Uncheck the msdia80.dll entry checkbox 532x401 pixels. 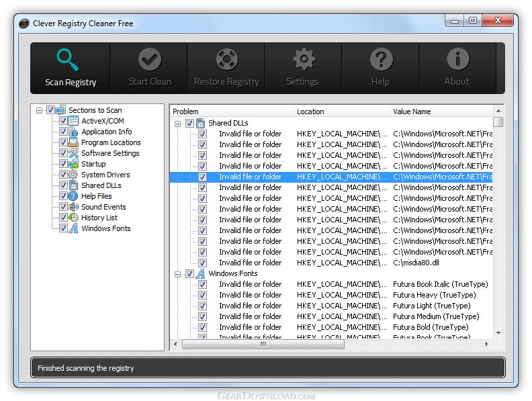[x=203, y=263]
